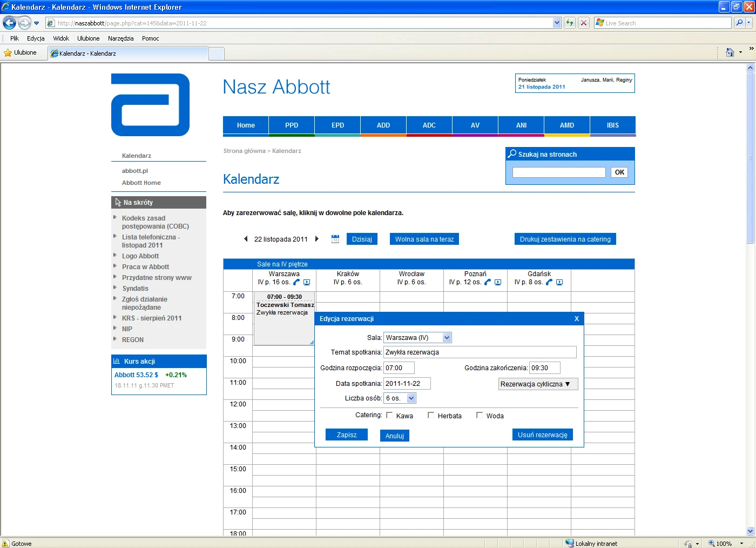
Task: Click the new tab button
Action: point(217,54)
